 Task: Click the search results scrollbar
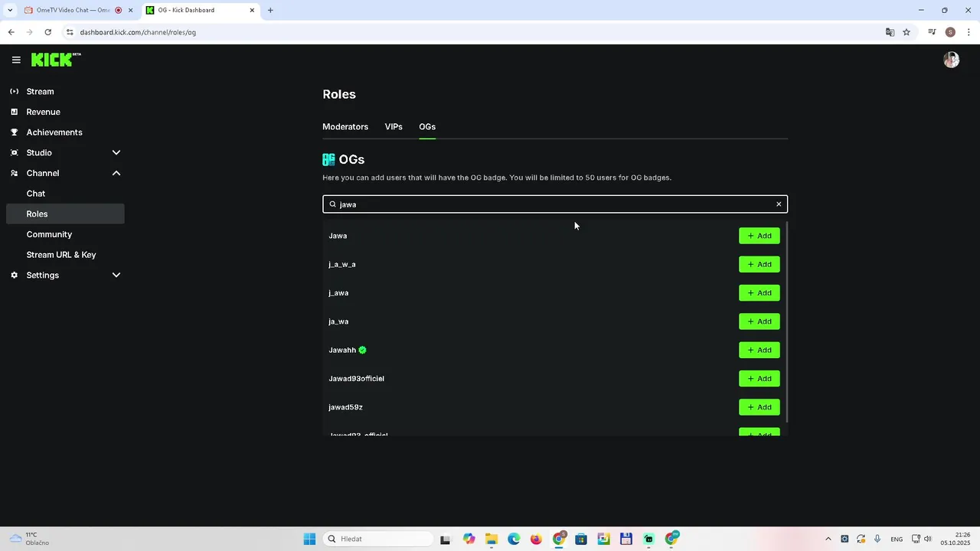point(786,321)
